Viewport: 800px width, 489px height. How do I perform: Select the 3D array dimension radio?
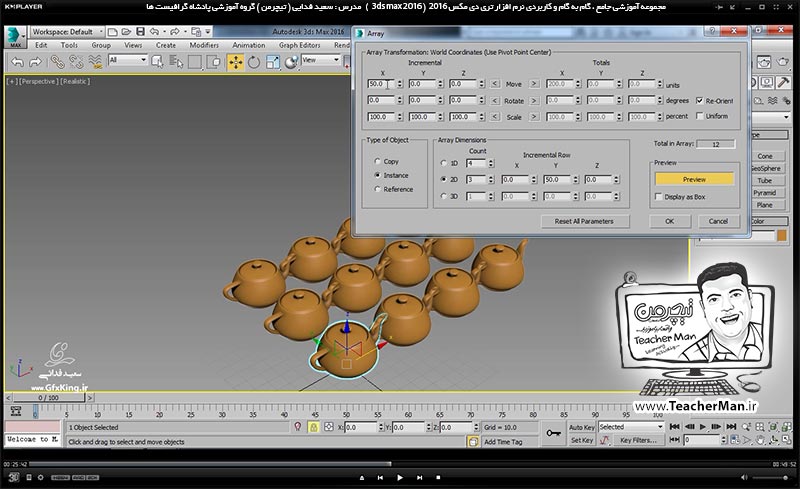[x=443, y=196]
